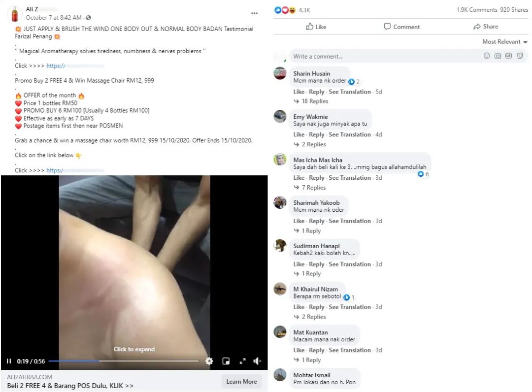The width and height of the screenshot is (532, 392).
Task: Switch video to picture-in-picture mode
Action: click(x=226, y=361)
